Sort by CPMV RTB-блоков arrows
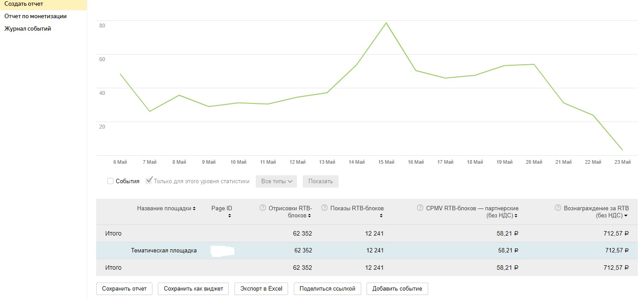644x299 pixels. [x=516, y=216]
